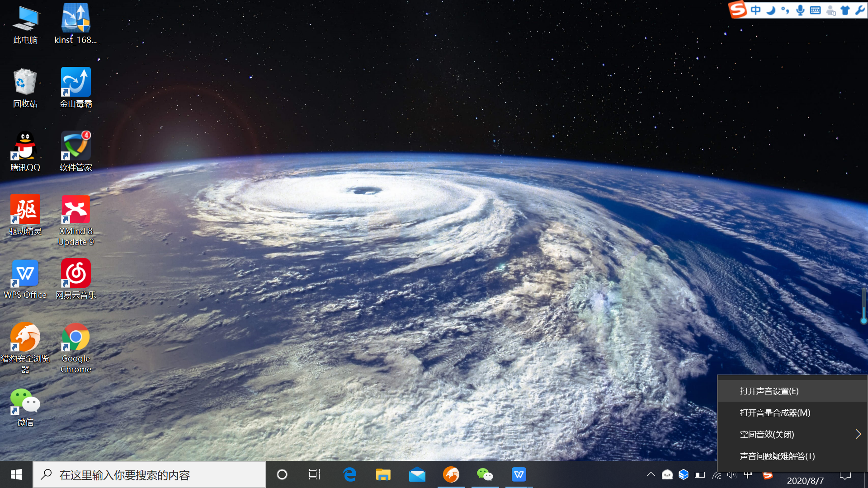Expand the 空间音效 submenu arrow
This screenshot has width=868, height=488.
tap(858, 434)
